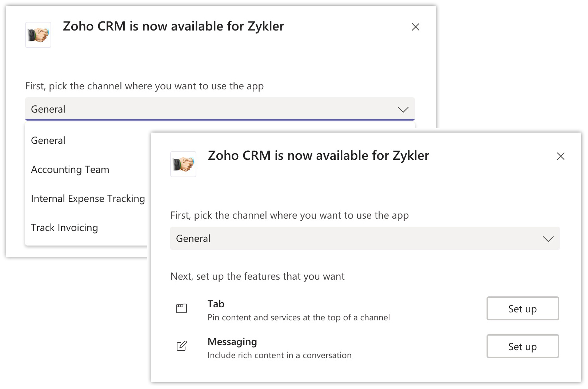Screen dimensions: 588x389
Task: Close the front Zoho CRM dialog
Action: 561,156
